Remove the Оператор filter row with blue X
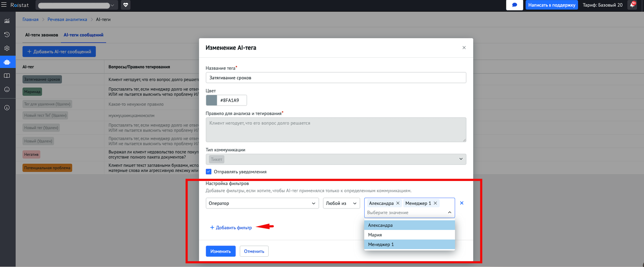 pyautogui.click(x=462, y=203)
